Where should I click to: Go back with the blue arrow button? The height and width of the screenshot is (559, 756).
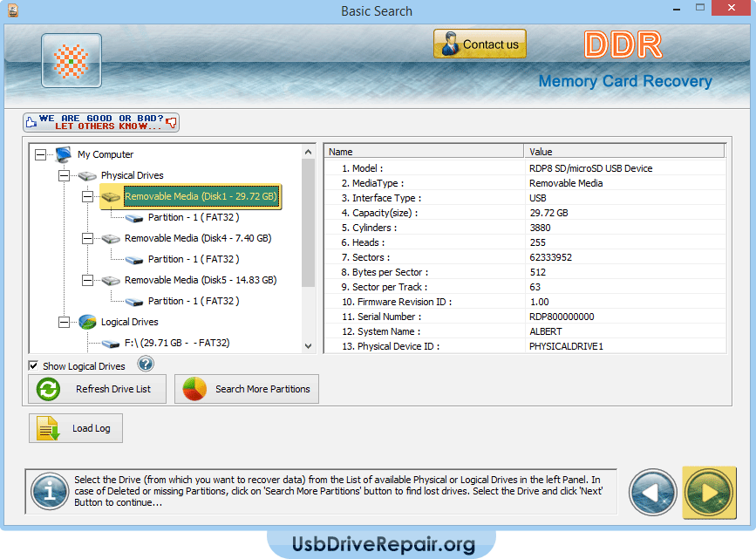click(653, 493)
